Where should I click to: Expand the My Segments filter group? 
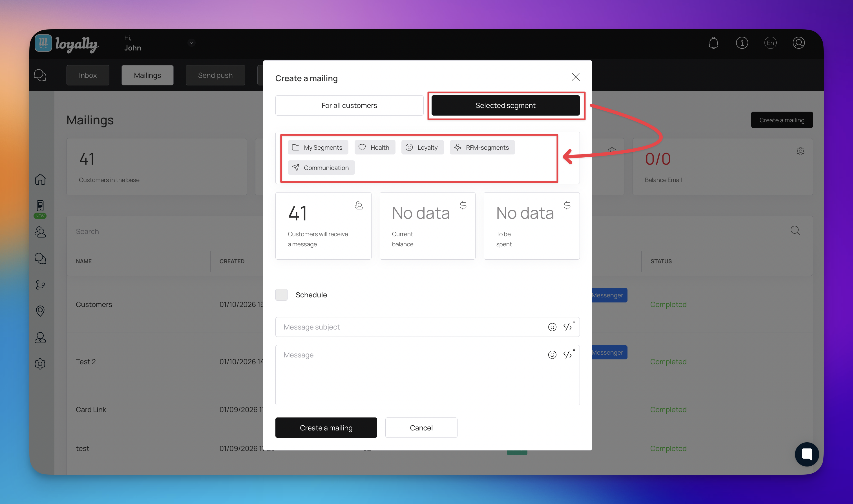click(x=318, y=147)
